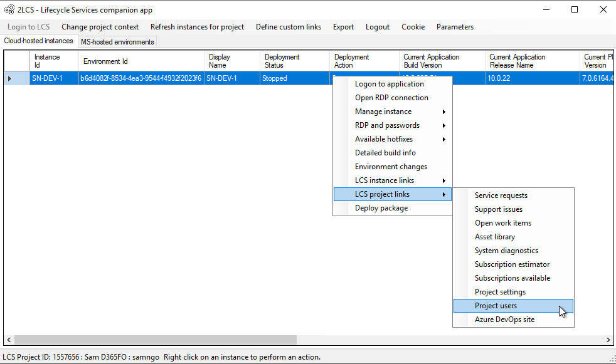Expand RDP and passwords submenu
The height and width of the screenshot is (364, 616).
coord(393,125)
